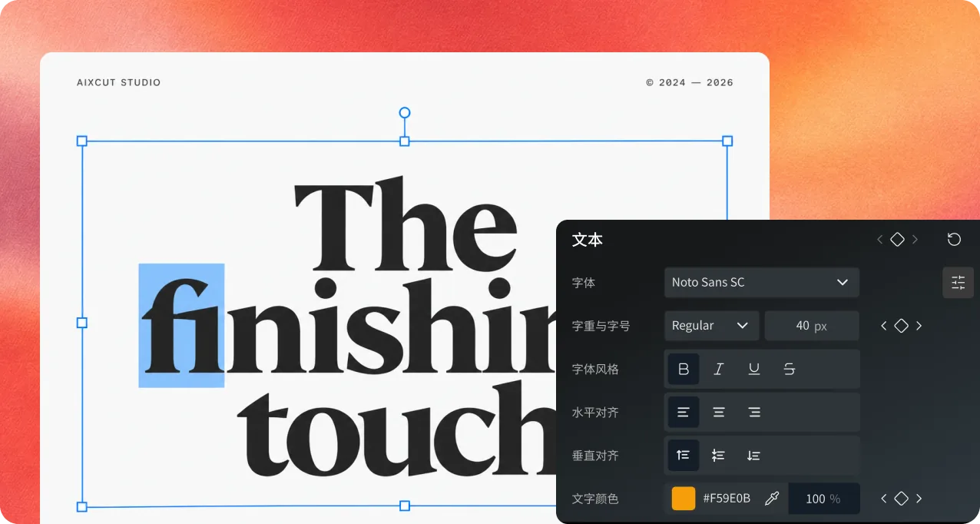980x524 pixels.
Task: Go to previous font size keyframe
Action: click(x=884, y=326)
